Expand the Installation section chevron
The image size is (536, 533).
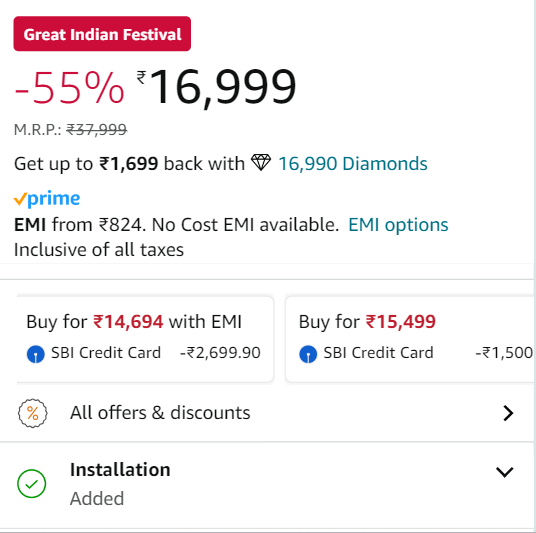click(x=505, y=472)
